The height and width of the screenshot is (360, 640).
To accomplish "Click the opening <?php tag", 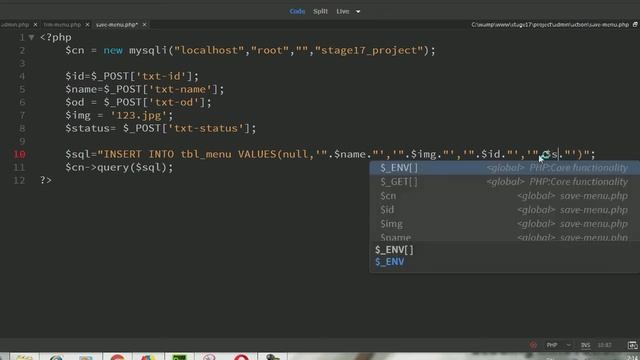I will click(x=56, y=38).
